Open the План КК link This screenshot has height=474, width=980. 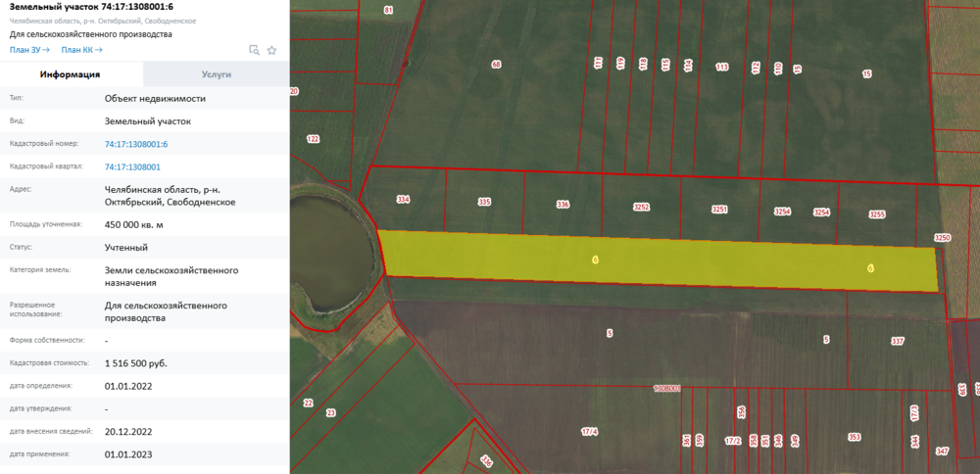coord(82,50)
